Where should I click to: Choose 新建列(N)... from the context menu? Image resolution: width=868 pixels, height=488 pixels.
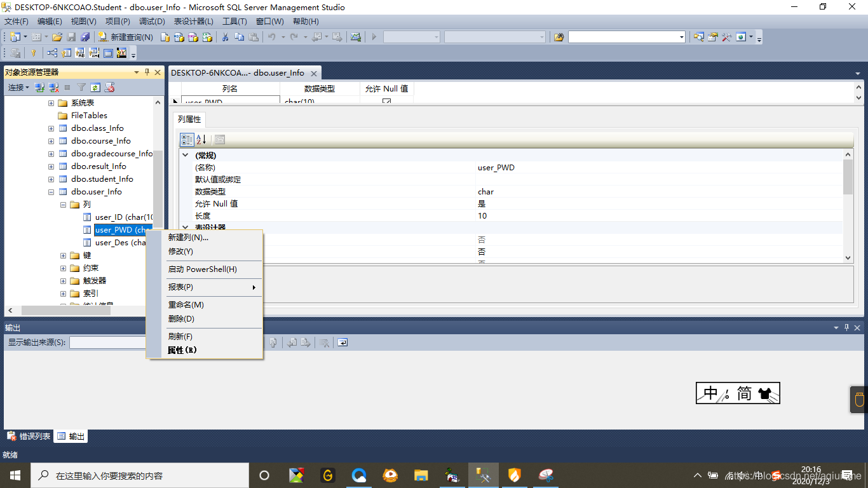205,238
